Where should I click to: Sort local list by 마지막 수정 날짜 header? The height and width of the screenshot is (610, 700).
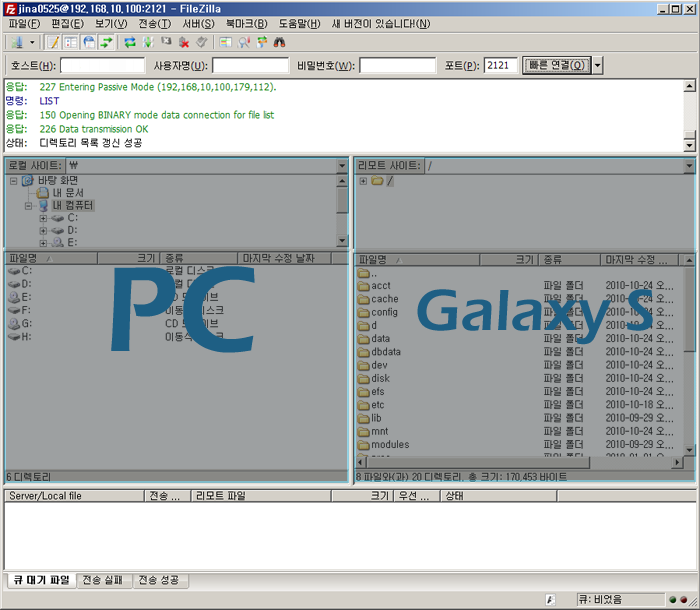(284, 258)
